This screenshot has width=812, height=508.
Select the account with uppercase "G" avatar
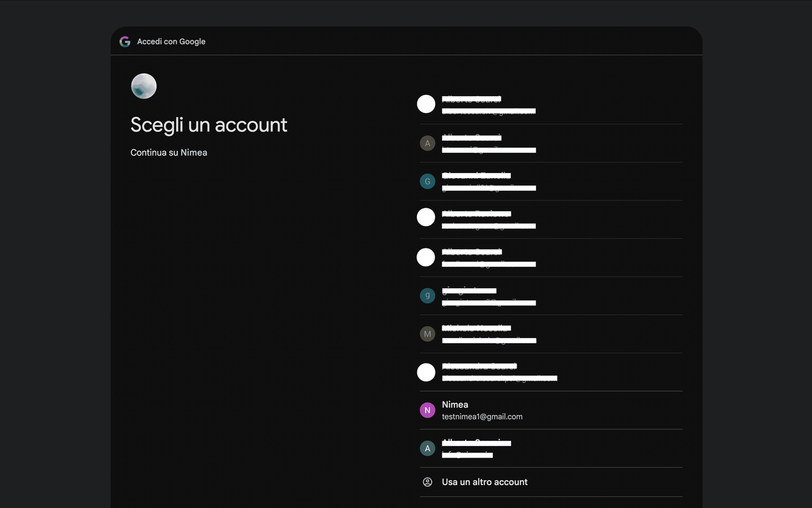(x=551, y=181)
